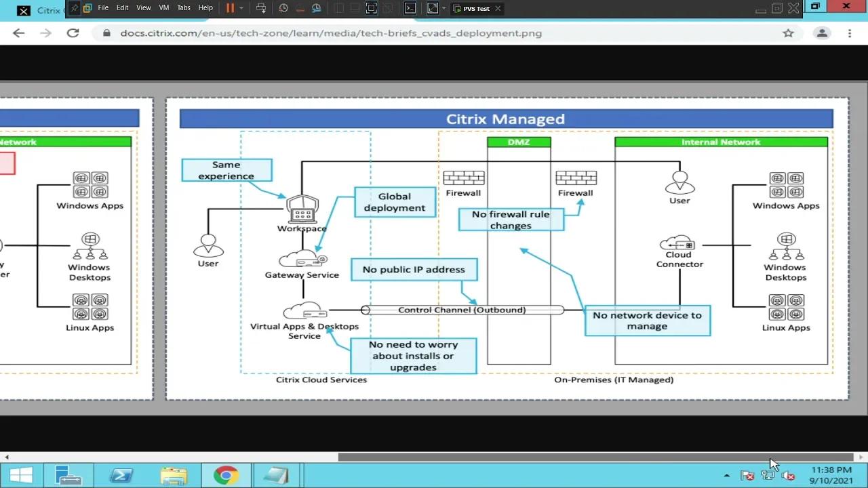This screenshot has width=868, height=488.
Task: Click the horizontal scrollbar at the bottom
Action: [x=595, y=457]
